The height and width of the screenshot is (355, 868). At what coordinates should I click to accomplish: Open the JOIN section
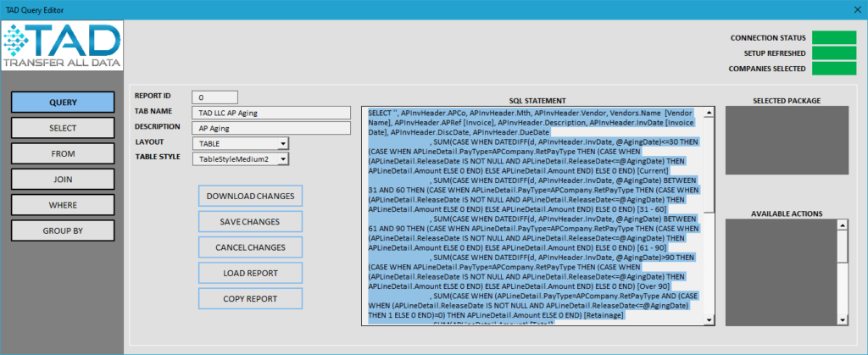coord(63,179)
